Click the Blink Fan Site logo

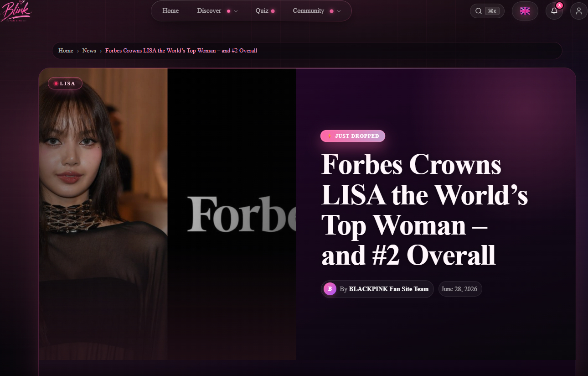point(16,11)
